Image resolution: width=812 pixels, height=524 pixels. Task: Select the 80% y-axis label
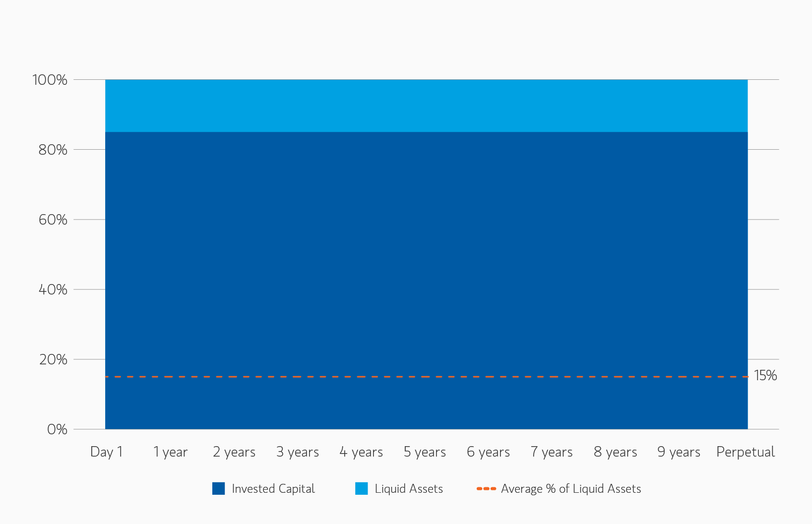(x=53, y=150)
